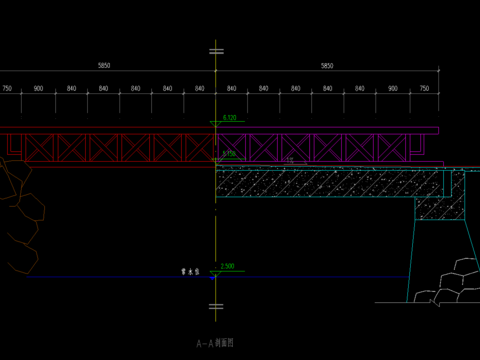Click the 1% slope annotation

[290, 161]
